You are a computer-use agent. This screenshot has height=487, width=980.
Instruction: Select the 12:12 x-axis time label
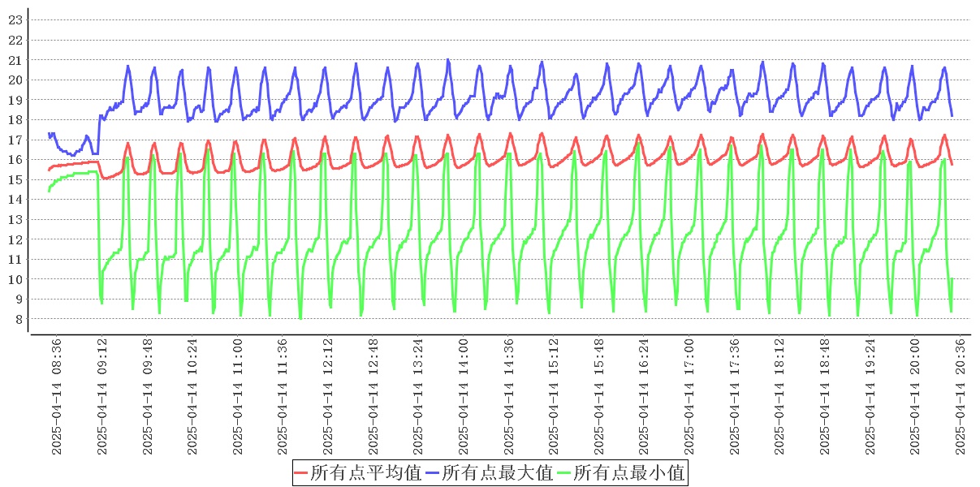pyautogui.click(x=328, y=398)
